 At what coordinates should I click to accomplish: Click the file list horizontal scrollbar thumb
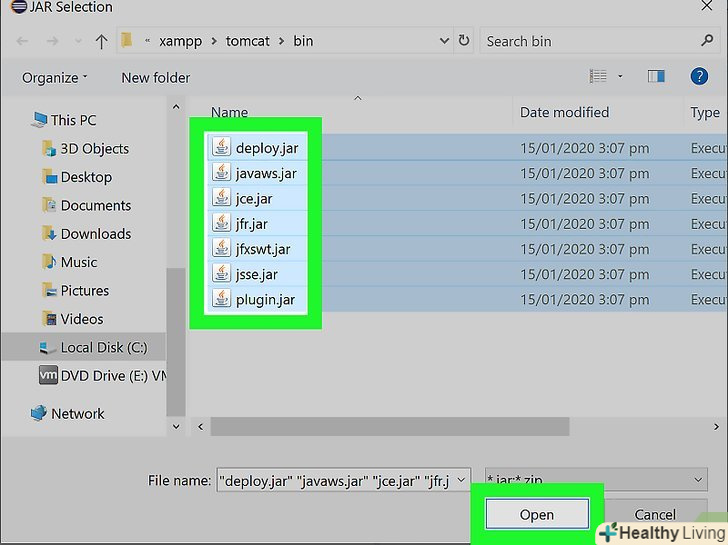tap(390, 426)
